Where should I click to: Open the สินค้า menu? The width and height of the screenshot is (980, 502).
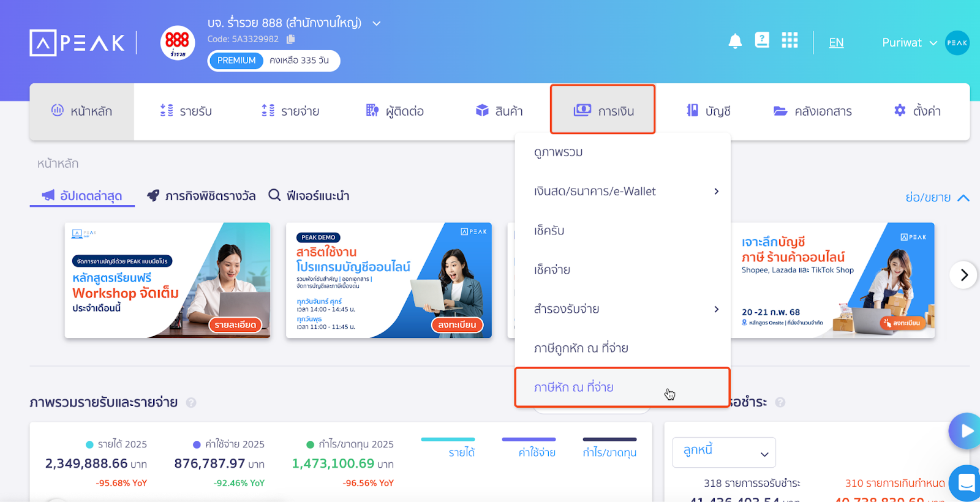coord(499,111)
